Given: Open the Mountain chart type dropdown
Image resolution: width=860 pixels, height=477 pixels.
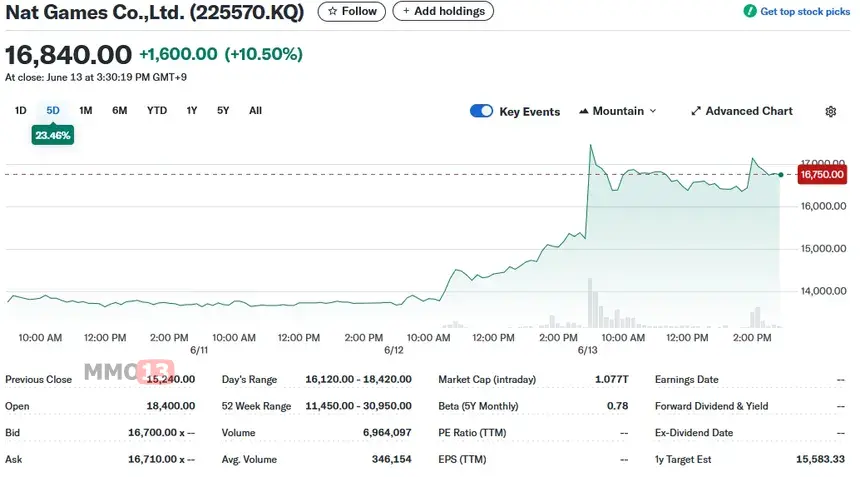Looking at the screenshot, I should (x=618, y=111).
